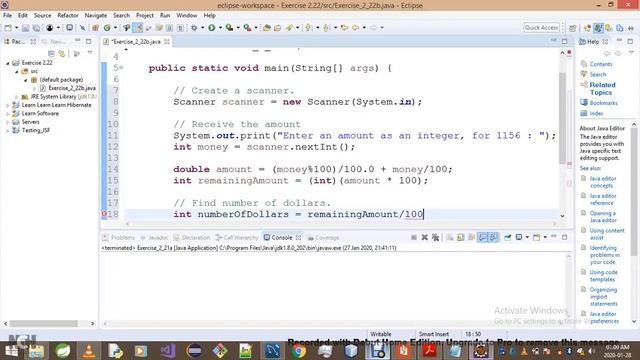Open Chrome from the Windows taskbar
Image resolution: width=640 pixels, height=360 pixels.
pyautogui.click(x=298, y=351)
